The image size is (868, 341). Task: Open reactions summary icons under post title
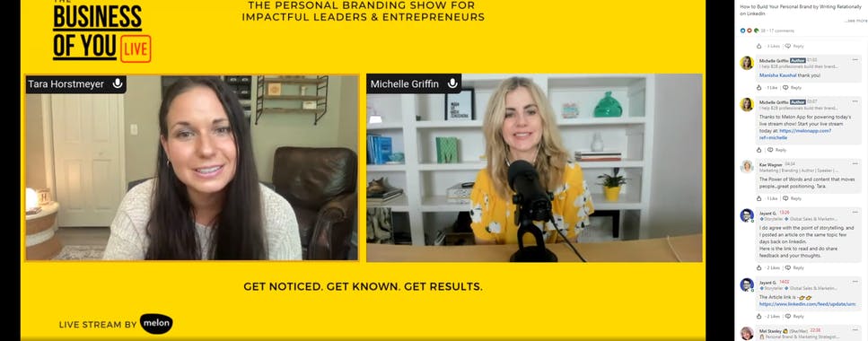click(x=750, y=31)
